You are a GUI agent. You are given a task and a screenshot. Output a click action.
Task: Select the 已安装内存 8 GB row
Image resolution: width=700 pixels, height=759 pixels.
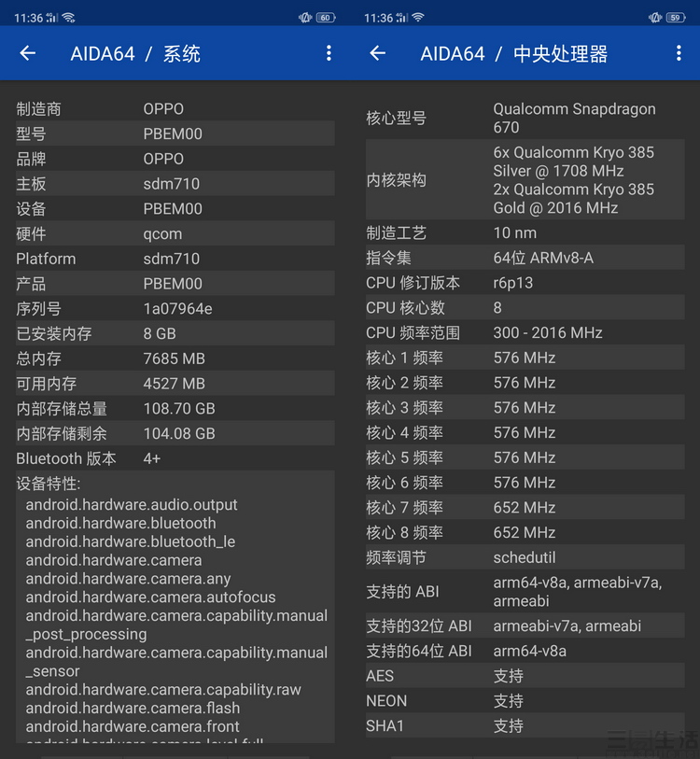coord(175,333)
